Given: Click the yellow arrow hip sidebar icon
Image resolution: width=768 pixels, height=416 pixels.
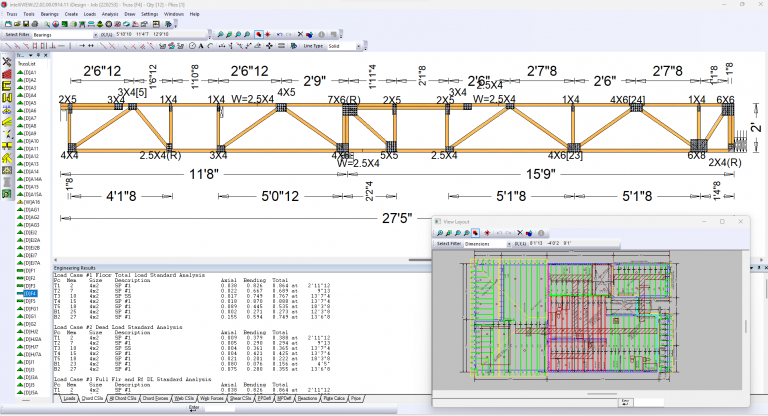Looking at the screenshot, I should point(7,158).
